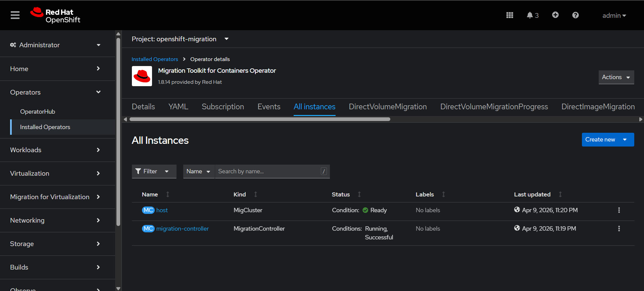The height and width of the screenshot is (291, 644).
Task: Open the Actions dropdown
Action: click(x=616, y=77)
